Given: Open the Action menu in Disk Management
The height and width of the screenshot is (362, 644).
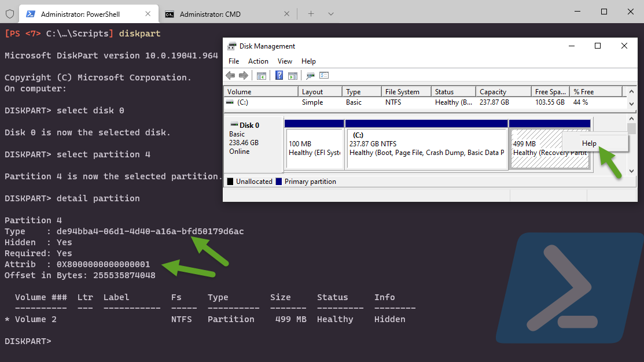Looking at the screenshot, I should pyautogui.click(x=258, y=61).
